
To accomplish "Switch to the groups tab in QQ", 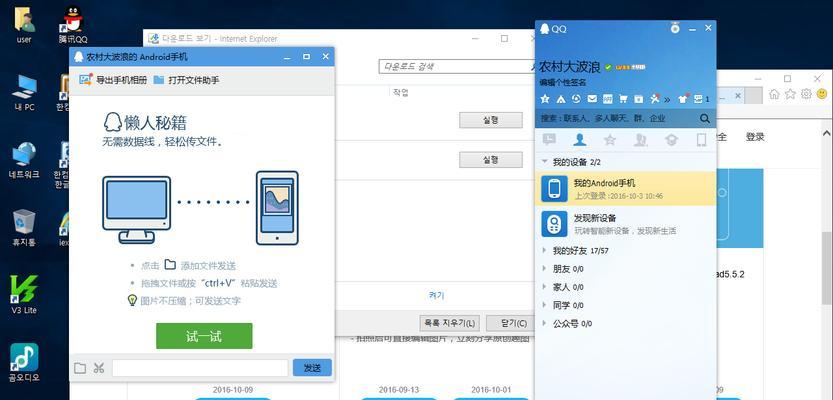I will point(641,140).
